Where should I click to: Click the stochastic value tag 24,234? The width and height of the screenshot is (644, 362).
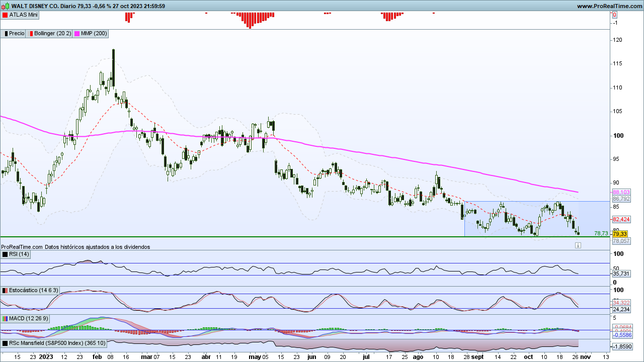click(621, 309)
